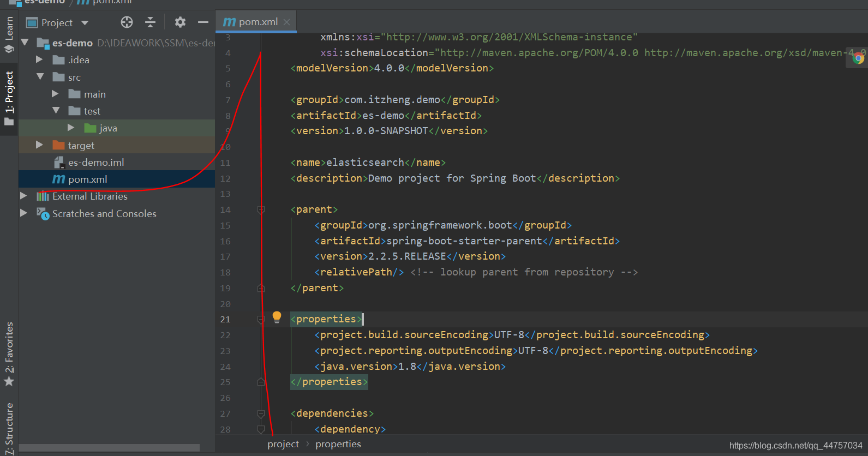Image resolution: width=868 pixels, height=456 pixels.
Task: Select the es-demo.iml file
Action: coord(117,162)
